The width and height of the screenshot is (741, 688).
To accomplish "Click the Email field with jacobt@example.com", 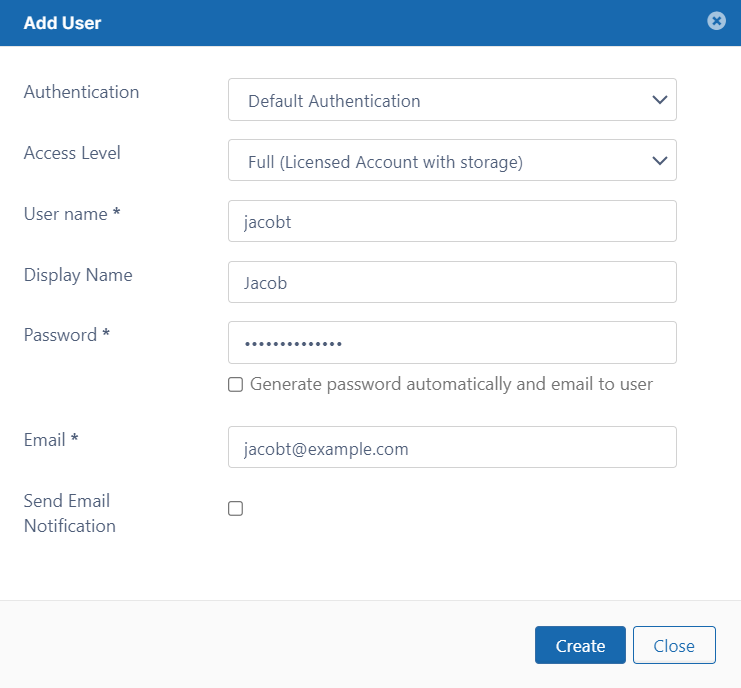I will [452, 448].
